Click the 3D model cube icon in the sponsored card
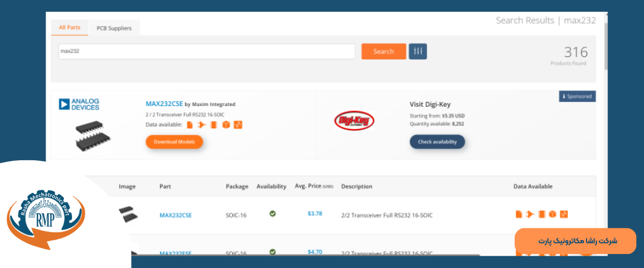644x268 pixels. click(226, 125)
